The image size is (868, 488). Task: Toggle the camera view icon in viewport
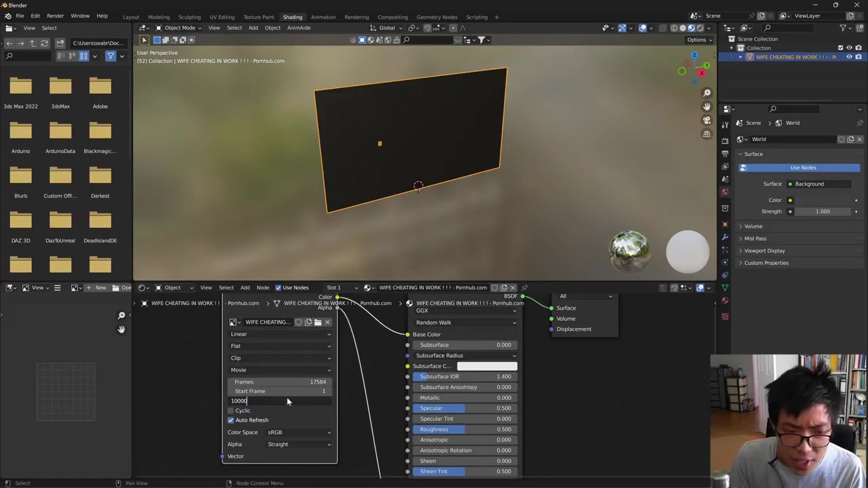coord(707,120)
